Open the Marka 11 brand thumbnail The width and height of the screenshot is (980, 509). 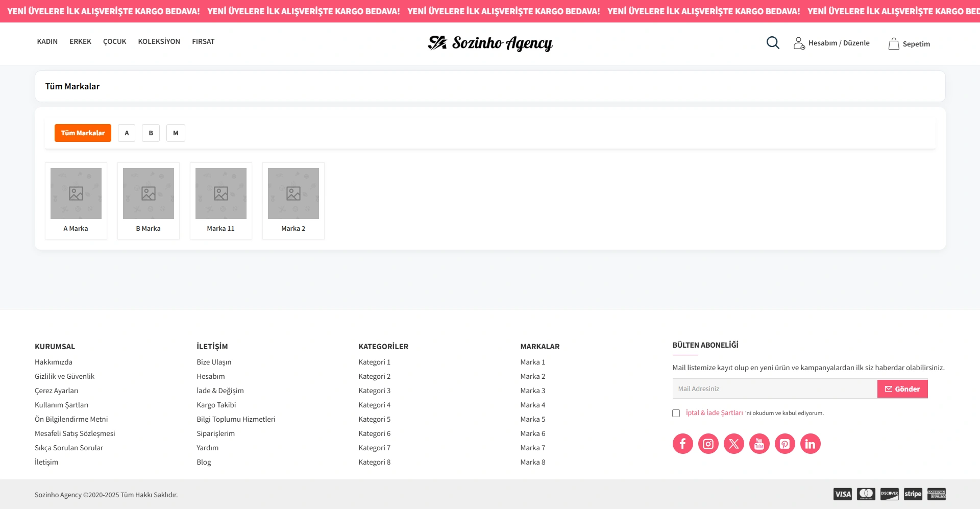[221, 193]
